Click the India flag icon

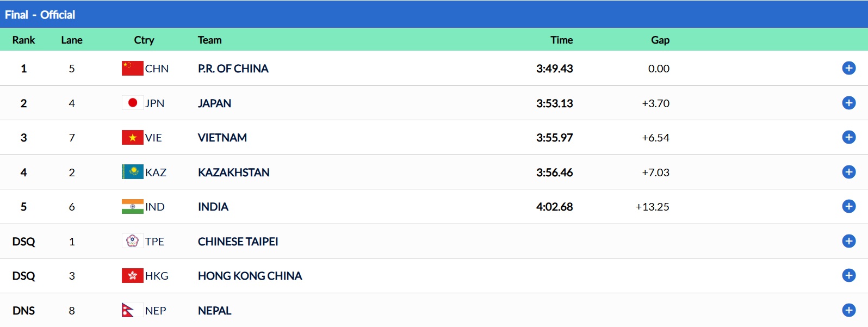point(132,207)
